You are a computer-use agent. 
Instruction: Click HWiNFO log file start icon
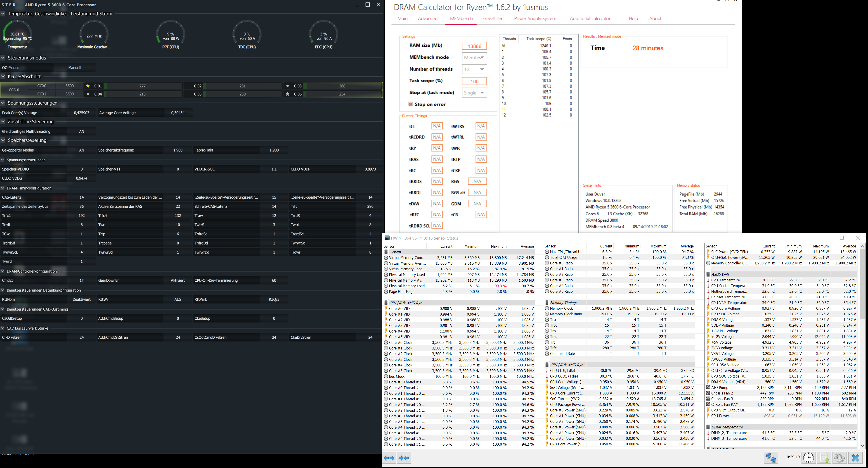point(824,458)
